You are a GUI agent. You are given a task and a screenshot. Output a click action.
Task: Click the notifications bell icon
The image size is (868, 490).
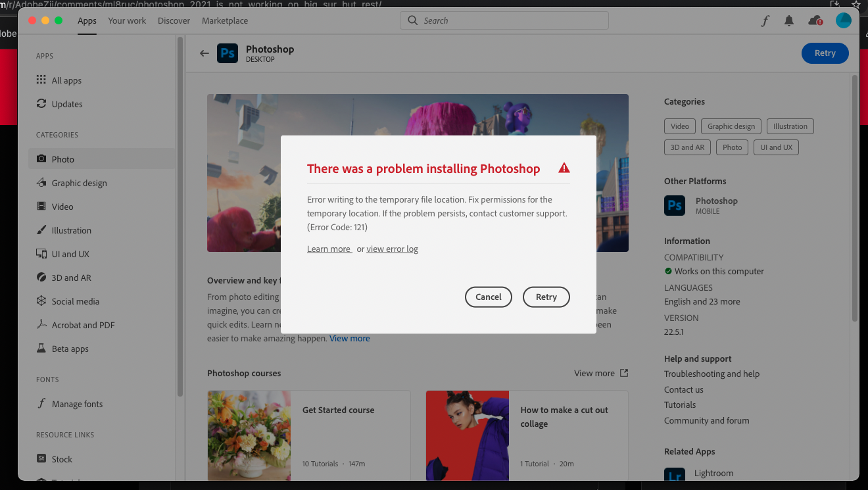(789, 20)
